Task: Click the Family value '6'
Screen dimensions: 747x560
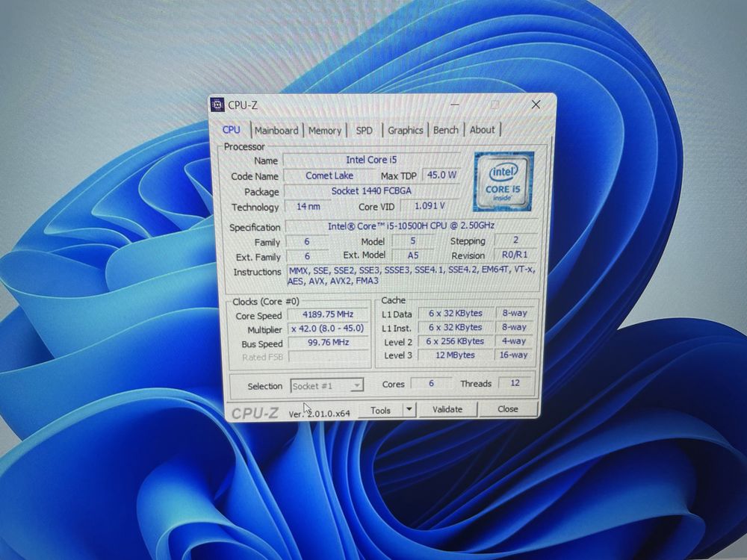Action: pos(307,242)
